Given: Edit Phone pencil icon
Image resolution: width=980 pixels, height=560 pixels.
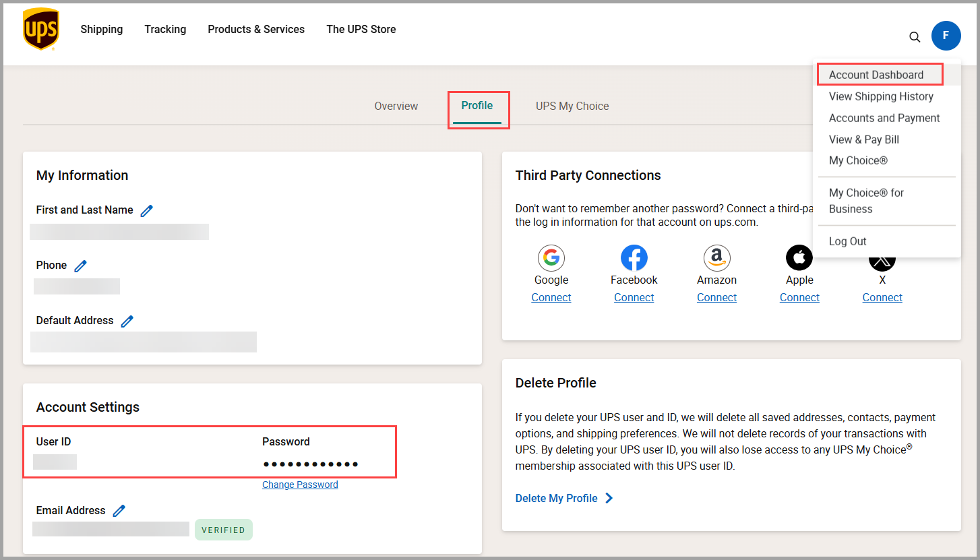Looking at the screenshot, I should tap(80, 266).
